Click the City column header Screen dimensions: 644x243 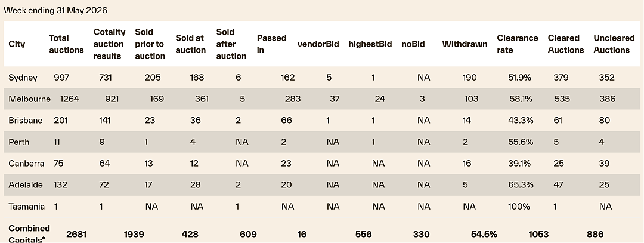click(x=17, y=44)
